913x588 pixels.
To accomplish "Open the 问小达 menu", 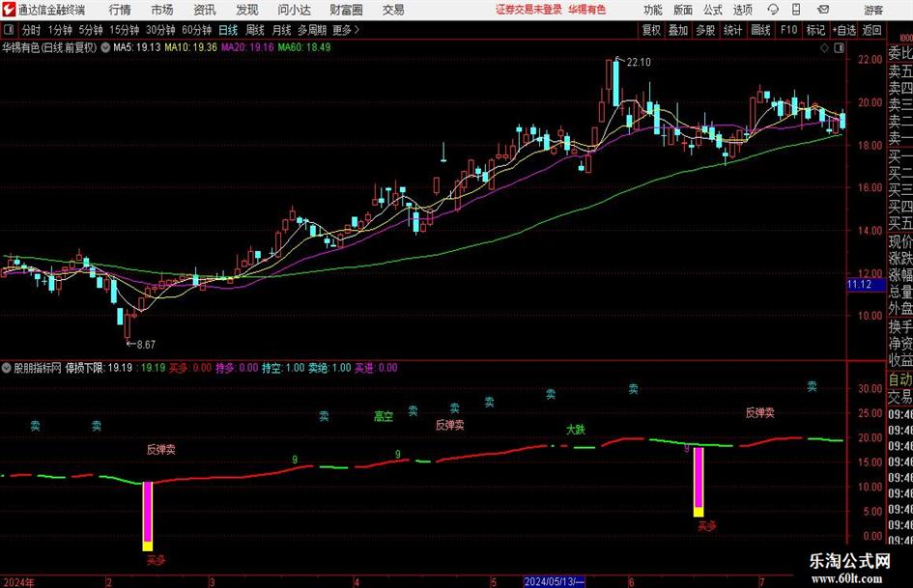I will (294, 10).
